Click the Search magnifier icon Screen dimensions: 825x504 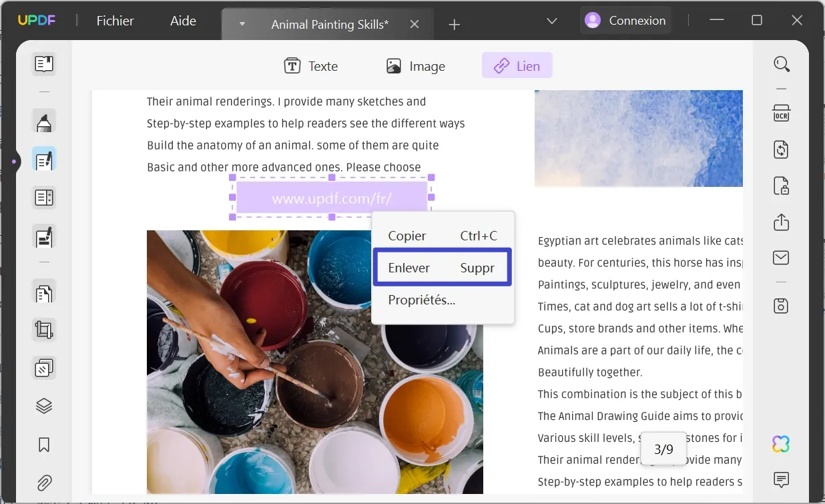click(x=782, y=64)
